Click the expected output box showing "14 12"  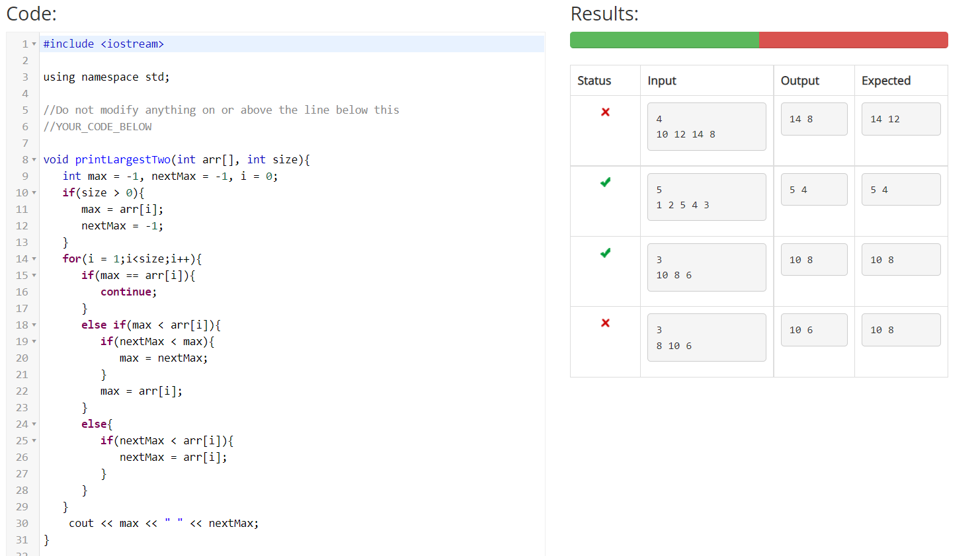point(901,118)
